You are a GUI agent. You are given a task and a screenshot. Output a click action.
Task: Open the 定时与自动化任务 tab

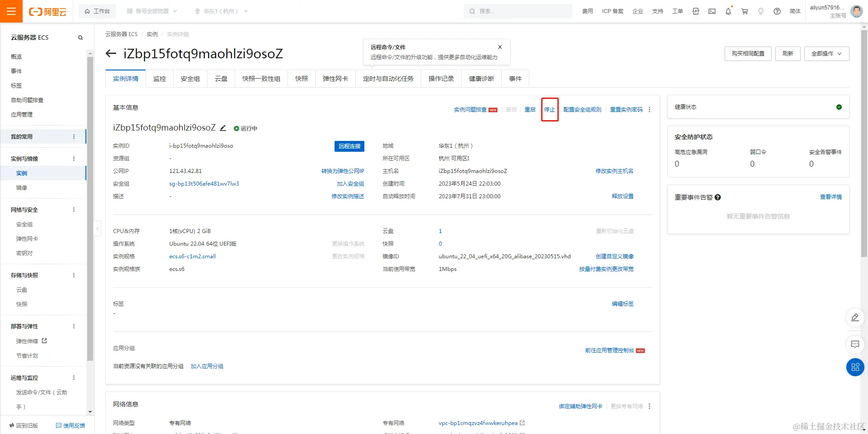[388, 79]
